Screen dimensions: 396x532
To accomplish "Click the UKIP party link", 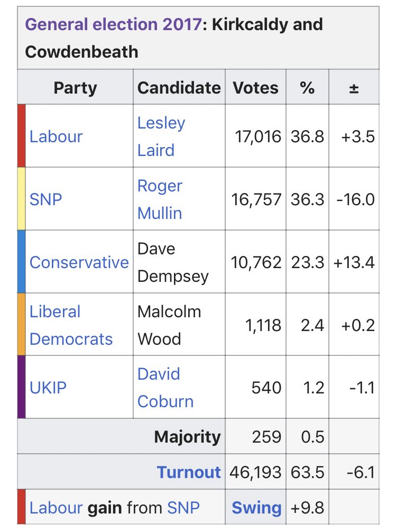I will [x=48, y=388].
